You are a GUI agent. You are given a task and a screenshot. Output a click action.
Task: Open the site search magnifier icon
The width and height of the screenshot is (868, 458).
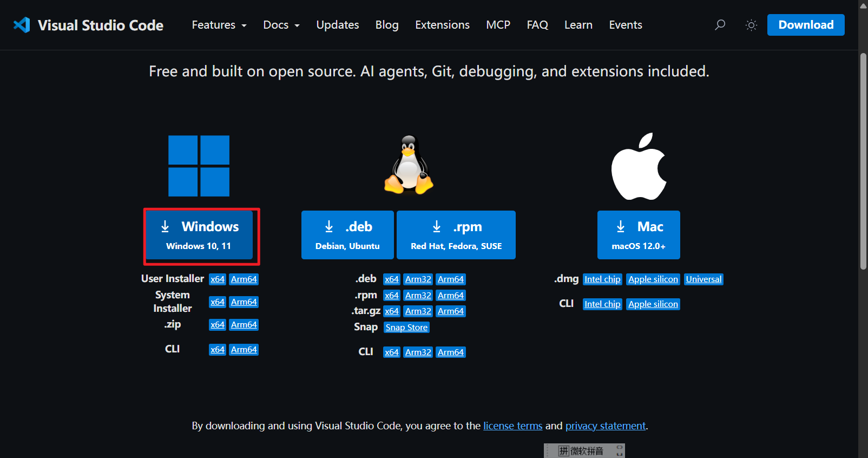click(x=720, y=25)
